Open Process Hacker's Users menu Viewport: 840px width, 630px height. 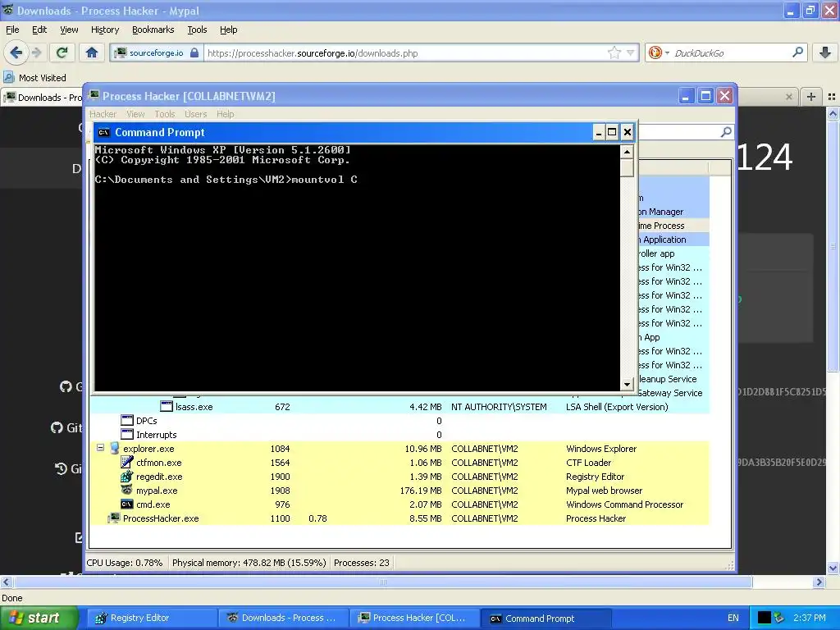point(195,113)
